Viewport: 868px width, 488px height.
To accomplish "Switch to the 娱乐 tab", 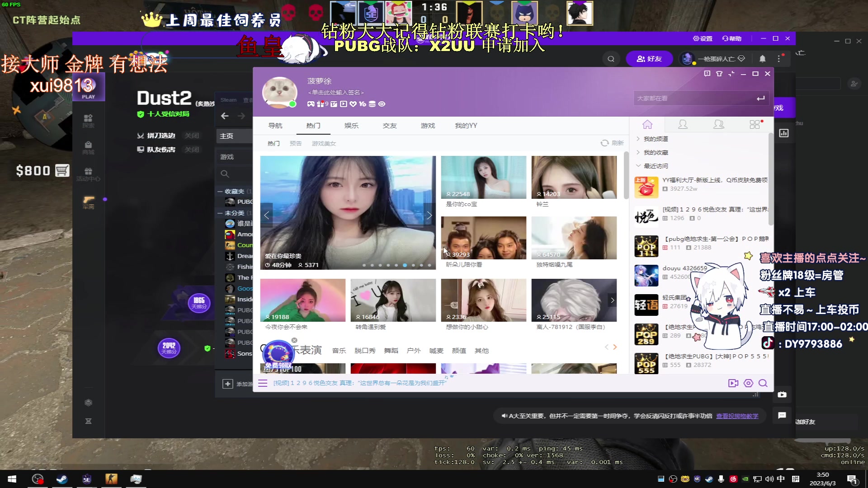I will click(351, 126).
